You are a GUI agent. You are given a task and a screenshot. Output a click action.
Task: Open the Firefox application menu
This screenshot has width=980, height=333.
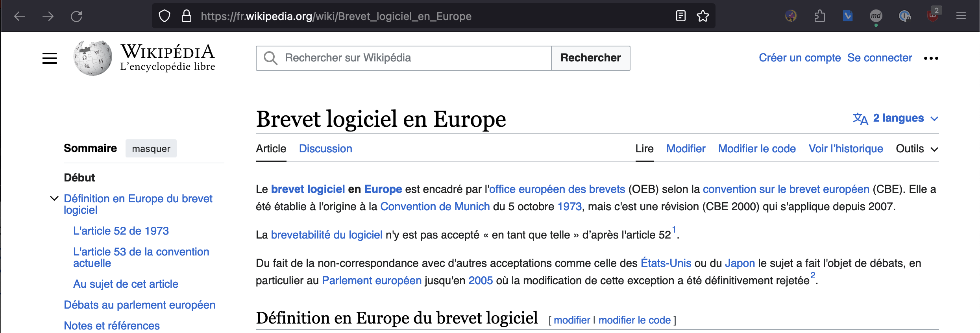coord(961,16)
